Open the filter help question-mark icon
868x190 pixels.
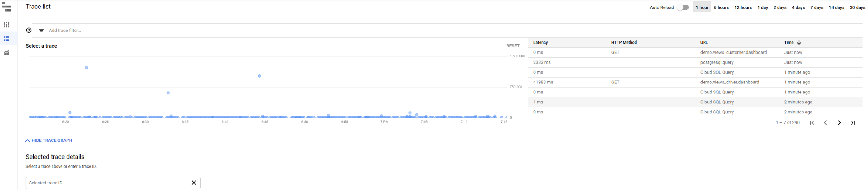click(29, 31)
